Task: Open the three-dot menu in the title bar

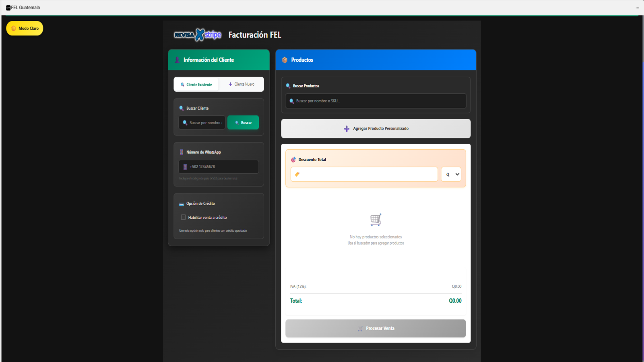Action: (637, 8)
